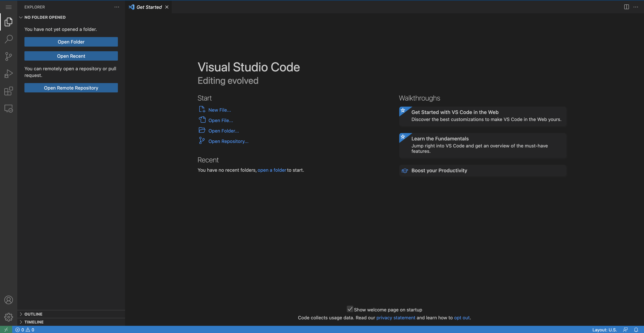Screen dimensions: 644x333
Task: Click the Open Repository branch icon
Action: (x=202, y=141)
